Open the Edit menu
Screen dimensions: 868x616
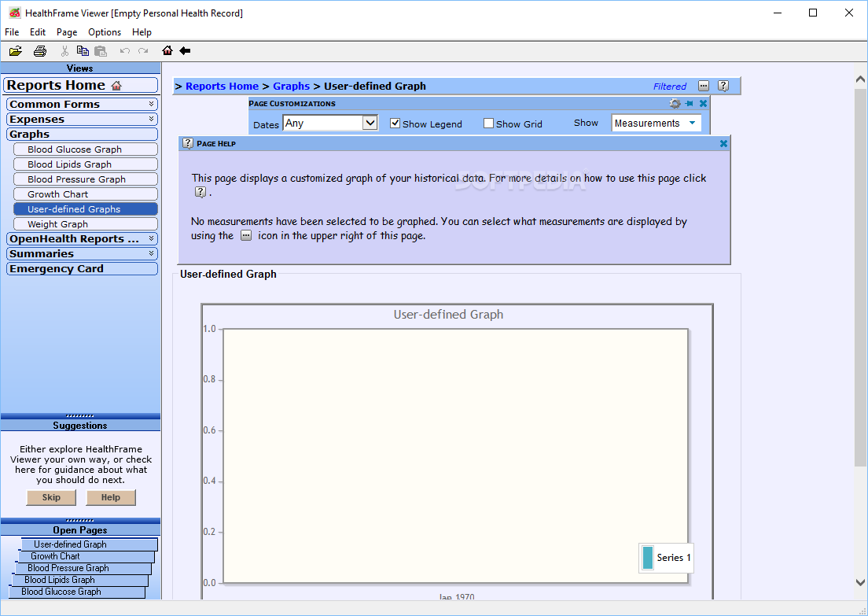[38, 32]
